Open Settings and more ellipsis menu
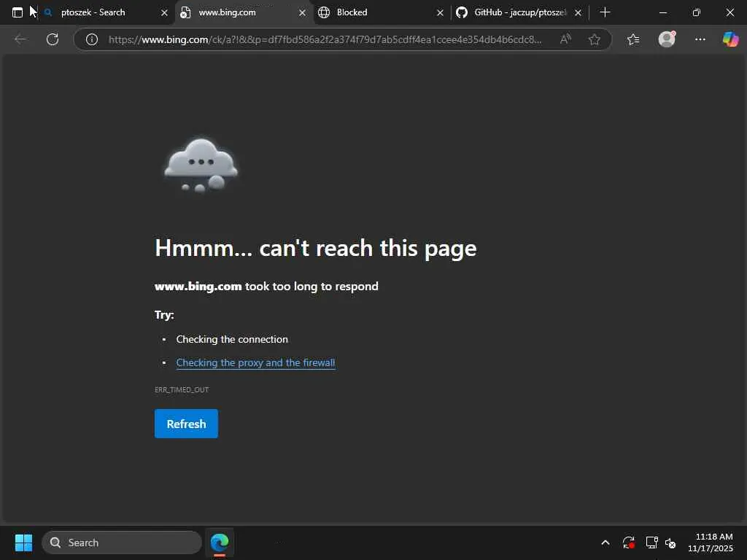This screenshot has width=747, height=560. point(700,39)
